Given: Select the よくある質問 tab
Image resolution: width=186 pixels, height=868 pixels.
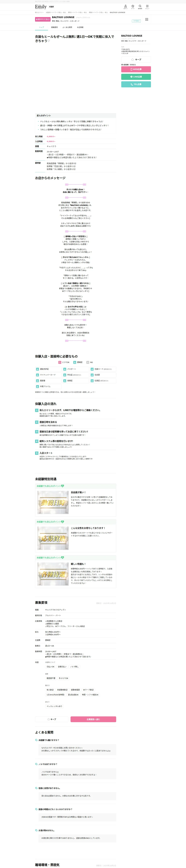Looking at the screenshot, I should tap(67, 27).
